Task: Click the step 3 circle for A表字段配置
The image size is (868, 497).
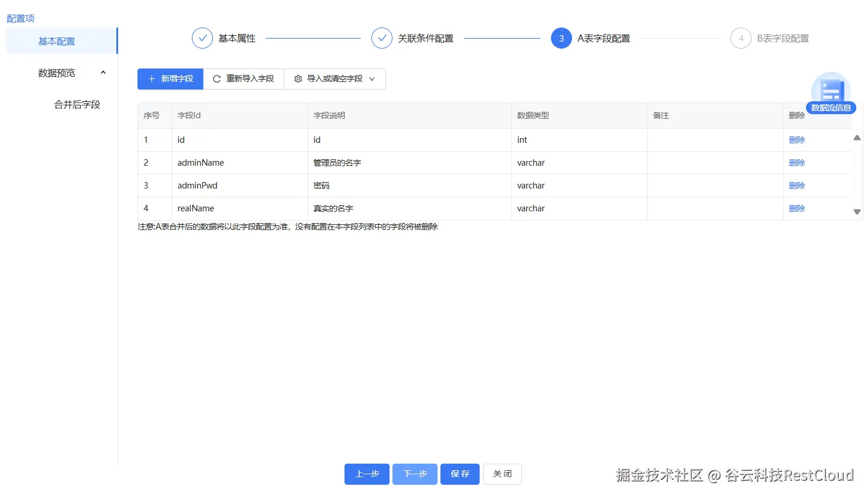Action: coord(562,38)
